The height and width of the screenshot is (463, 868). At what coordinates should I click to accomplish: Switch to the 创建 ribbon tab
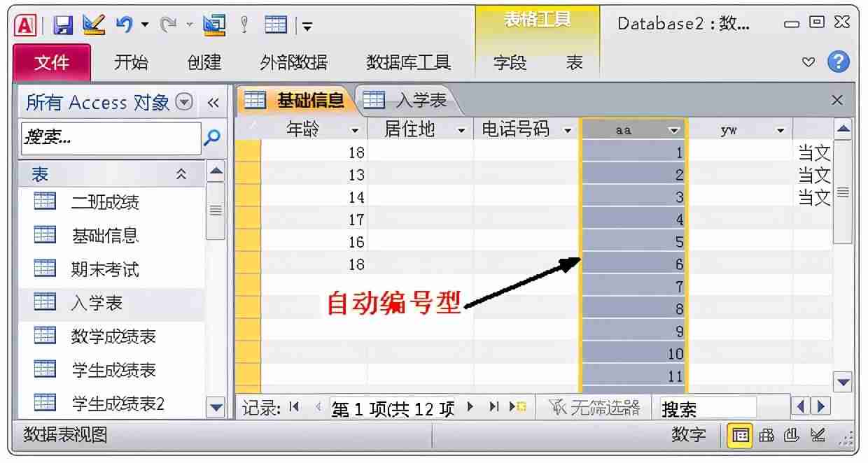[204, 62]
